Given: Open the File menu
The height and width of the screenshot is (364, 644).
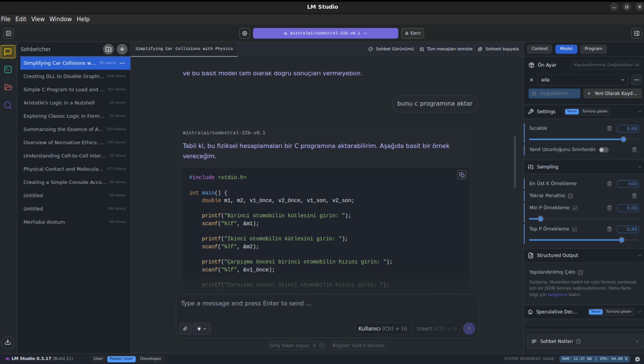Looking at the screenshot, I should pos(6,19).
